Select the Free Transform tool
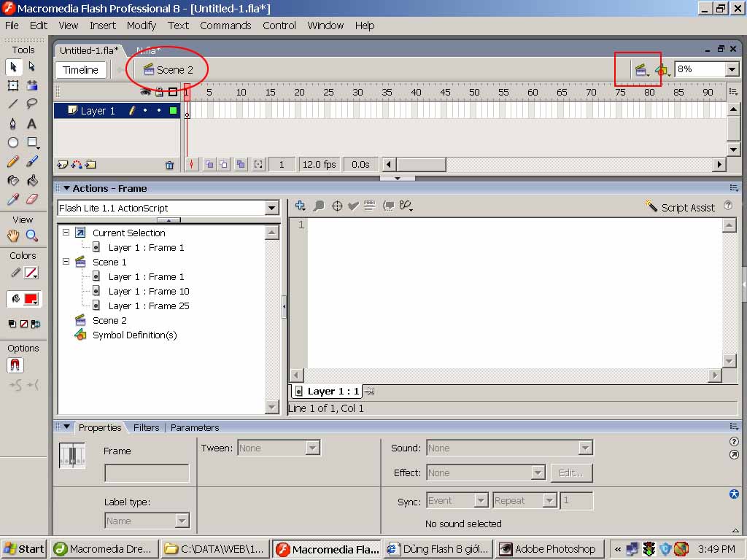The height and width of the screenshot is (560, 747). pyautogui.click(x=13, y=86)
